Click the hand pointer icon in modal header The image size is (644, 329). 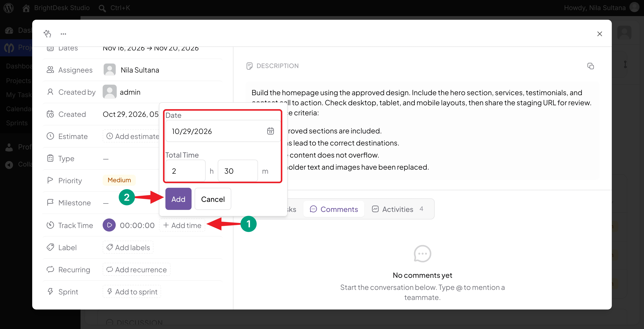(x=47, y=34)
